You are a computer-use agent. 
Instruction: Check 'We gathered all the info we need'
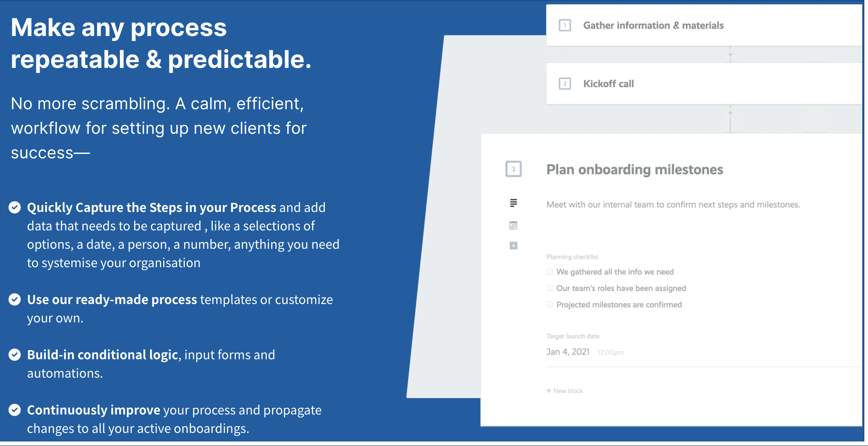click(x=549, y=271)
